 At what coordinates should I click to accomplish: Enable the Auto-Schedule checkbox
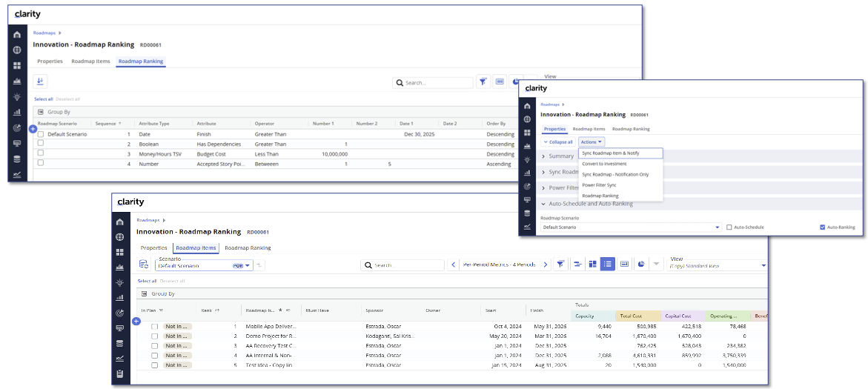click(729, 227)
